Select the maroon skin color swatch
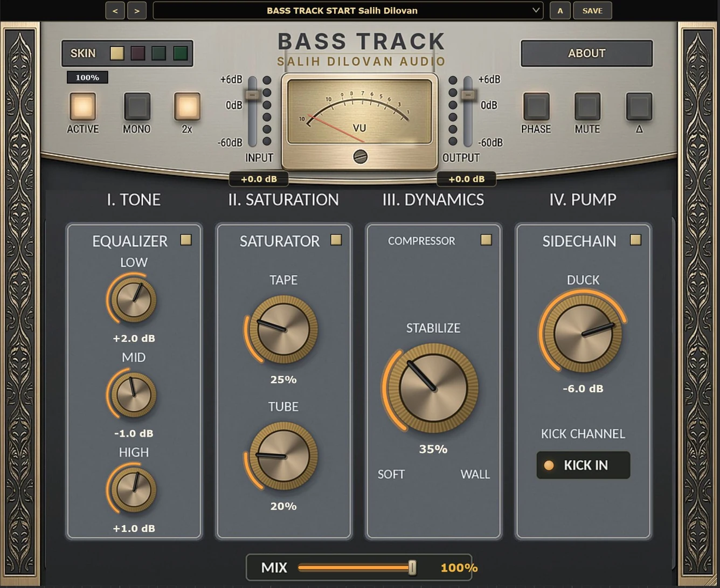The width and height of the screenshot is (720, 588). (138, 53)
